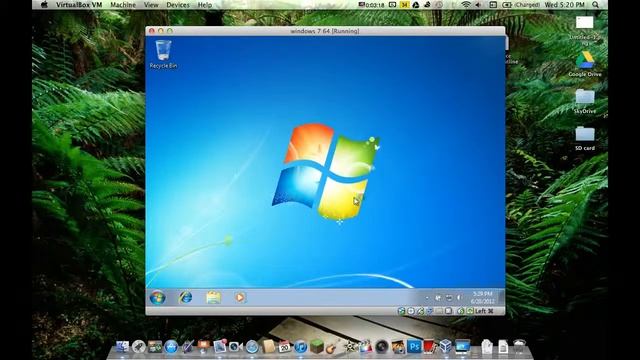This screenshot has height=360, width=640.
Task: Open the Google Drive menu bar icon
Action: click(x=416, y=5)
